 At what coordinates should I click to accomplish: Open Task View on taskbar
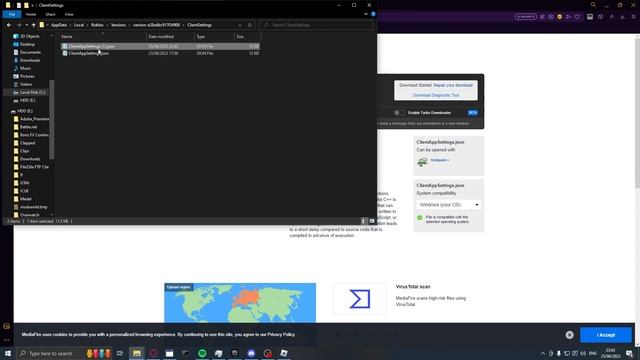(x=120, y=353)
